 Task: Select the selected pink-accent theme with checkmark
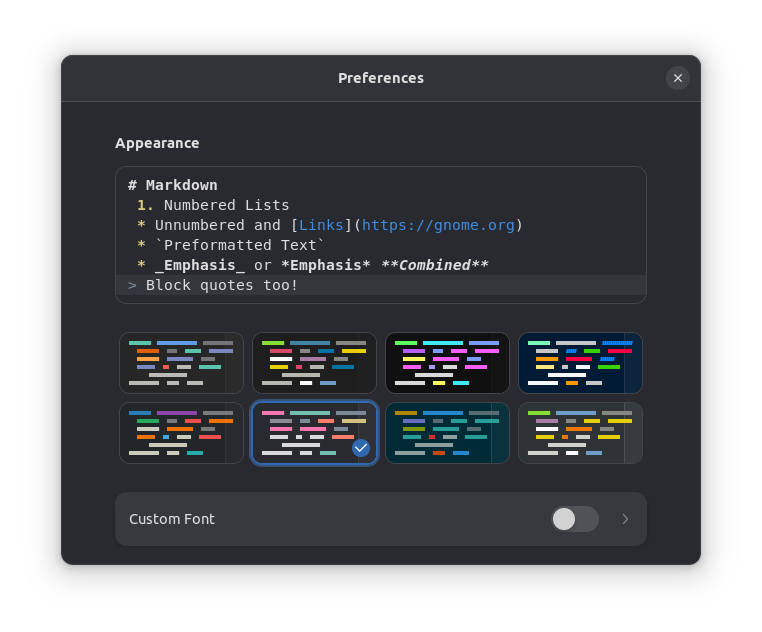314,433
